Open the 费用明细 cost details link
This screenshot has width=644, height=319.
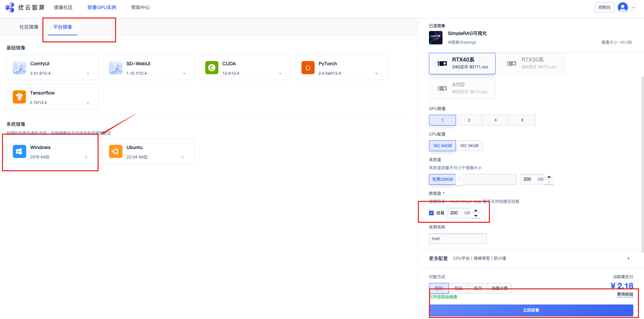[x=625, y=294]
